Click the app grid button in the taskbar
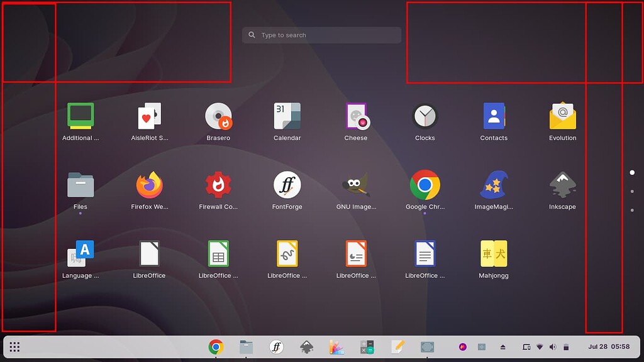This screenshot has height=362, width=644. pos(15,347)
